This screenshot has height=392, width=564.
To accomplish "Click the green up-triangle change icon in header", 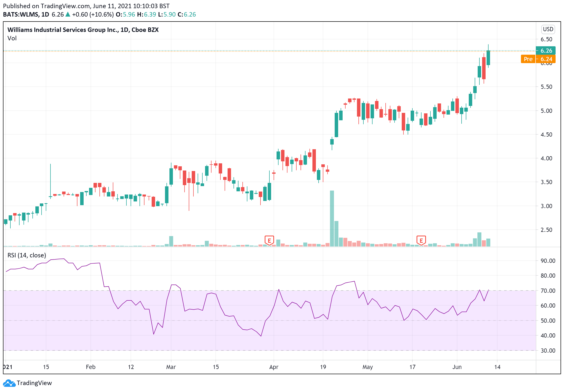I will point(68,14).
